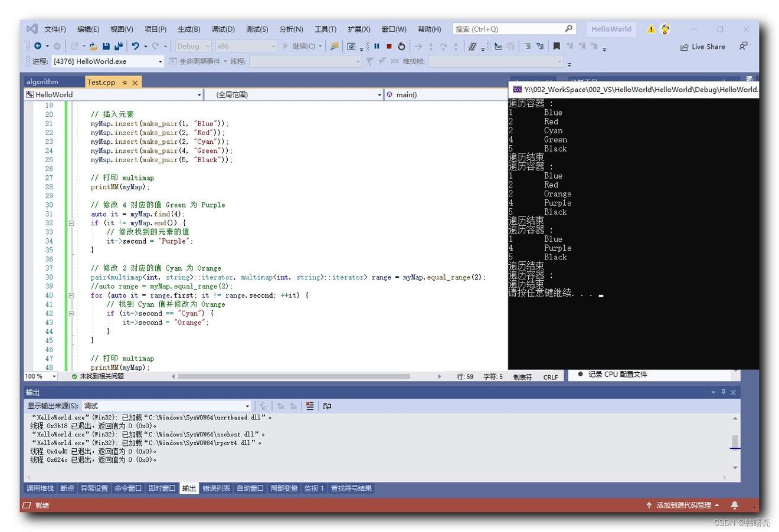Open the feedback icon next to Live Share
Image resolution: width=779 pixels, height=532 pixels.
pos(743,46)
